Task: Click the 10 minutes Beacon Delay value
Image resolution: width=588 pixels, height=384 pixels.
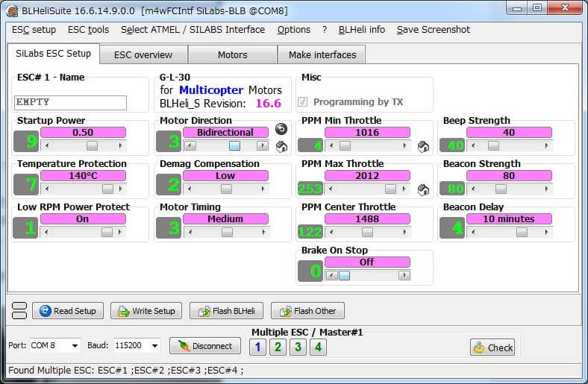Action: 509,218
